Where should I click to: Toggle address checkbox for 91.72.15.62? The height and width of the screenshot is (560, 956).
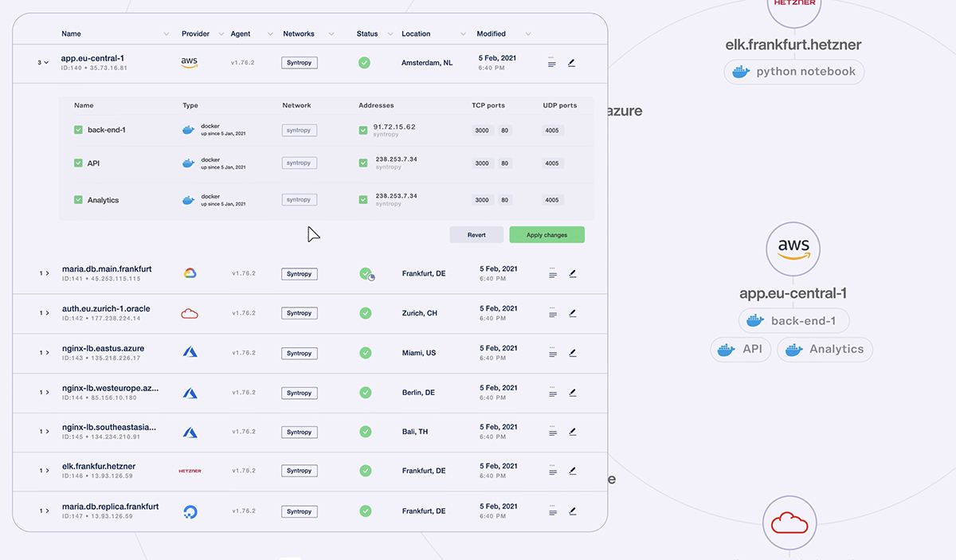(x=363, y=130)
